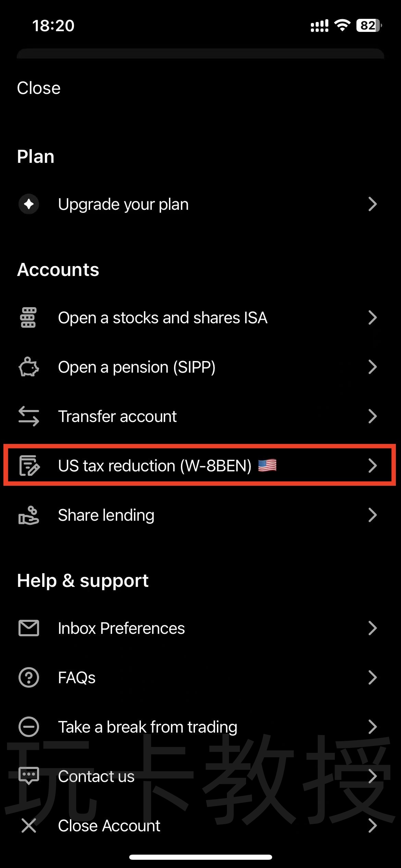Viewport: 401px width, 868px height.
Task: Open US tax reduction (W-8BEN)
Action: pyautogui.click(x=200, y=466)
